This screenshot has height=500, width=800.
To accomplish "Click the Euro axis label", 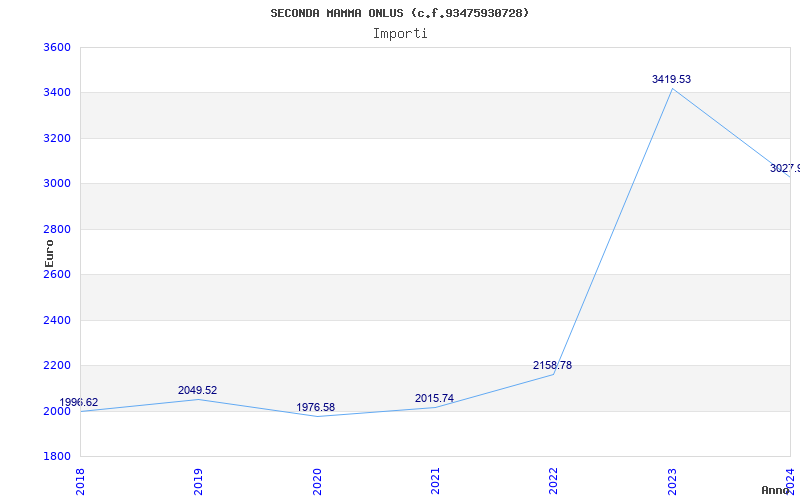I will (49, 253).
